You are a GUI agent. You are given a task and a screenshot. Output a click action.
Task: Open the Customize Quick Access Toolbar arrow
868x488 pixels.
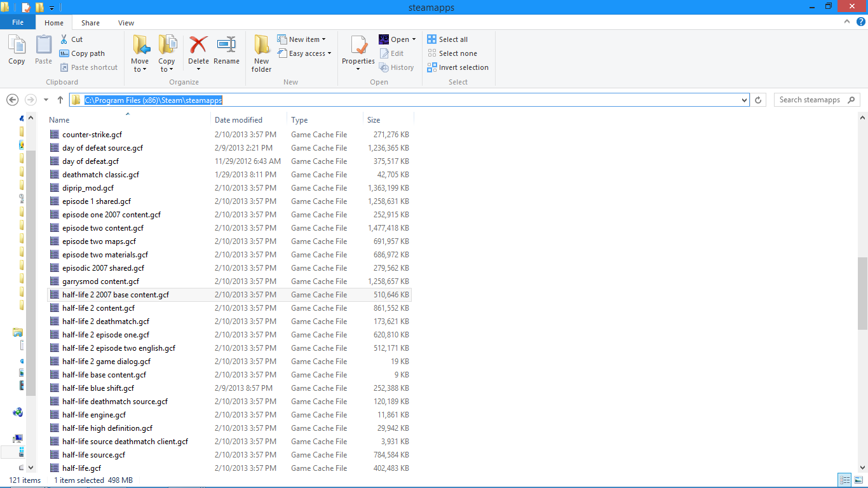click(51, 8)
